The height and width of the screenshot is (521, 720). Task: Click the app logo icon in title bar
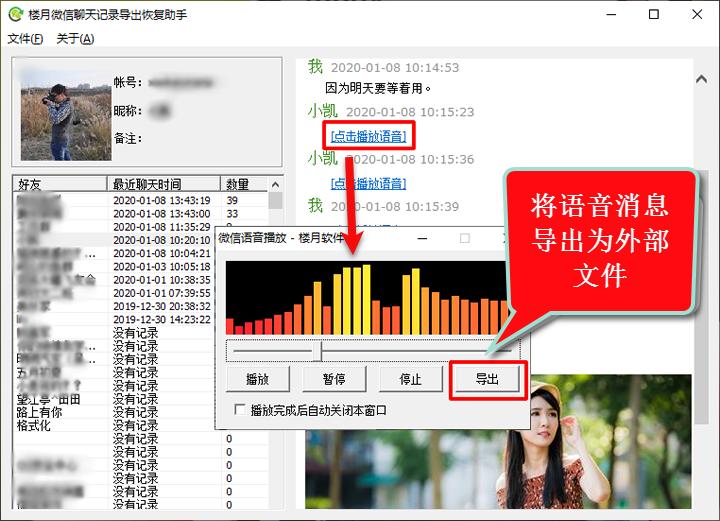pos(16,14)
